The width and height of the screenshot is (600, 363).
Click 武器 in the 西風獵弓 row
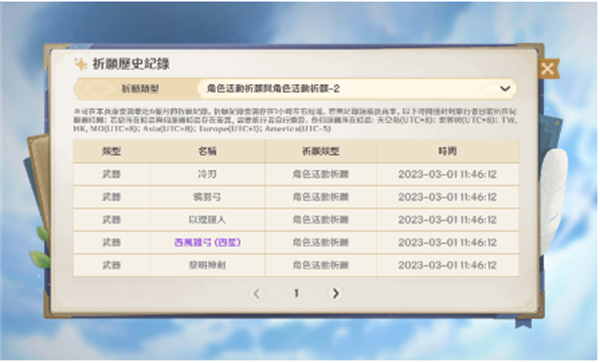111,242
